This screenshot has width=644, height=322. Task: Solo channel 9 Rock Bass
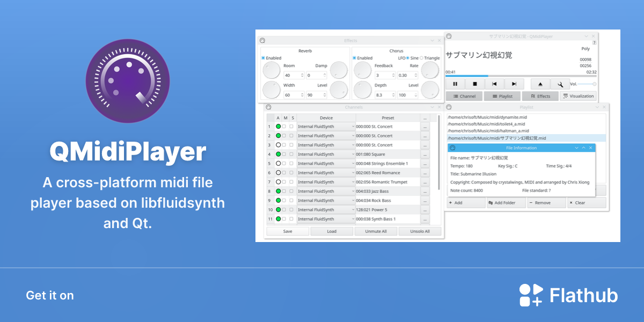coord(292,201)
